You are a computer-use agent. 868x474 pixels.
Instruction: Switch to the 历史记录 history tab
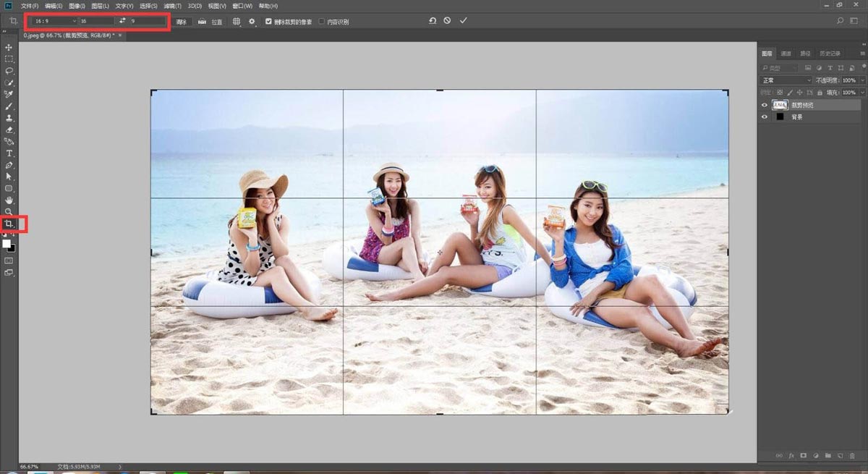coord(830,54)
